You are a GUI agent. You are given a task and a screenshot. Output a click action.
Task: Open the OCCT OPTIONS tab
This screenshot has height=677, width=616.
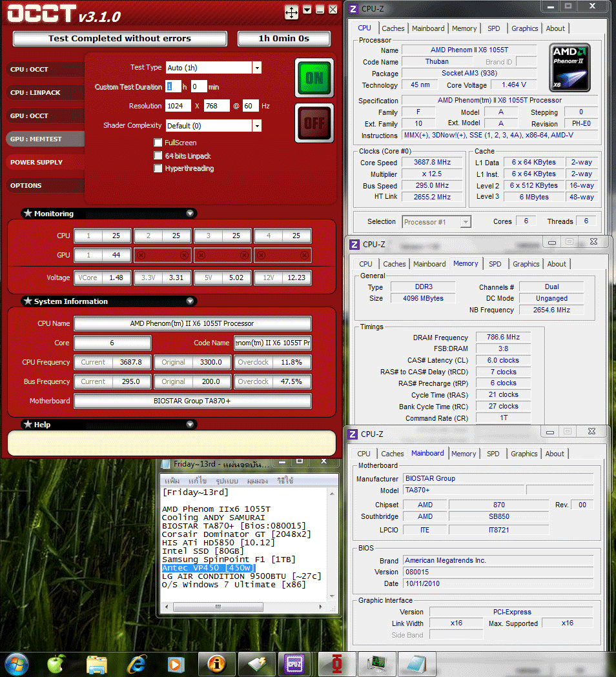click(x=45, y=185)
